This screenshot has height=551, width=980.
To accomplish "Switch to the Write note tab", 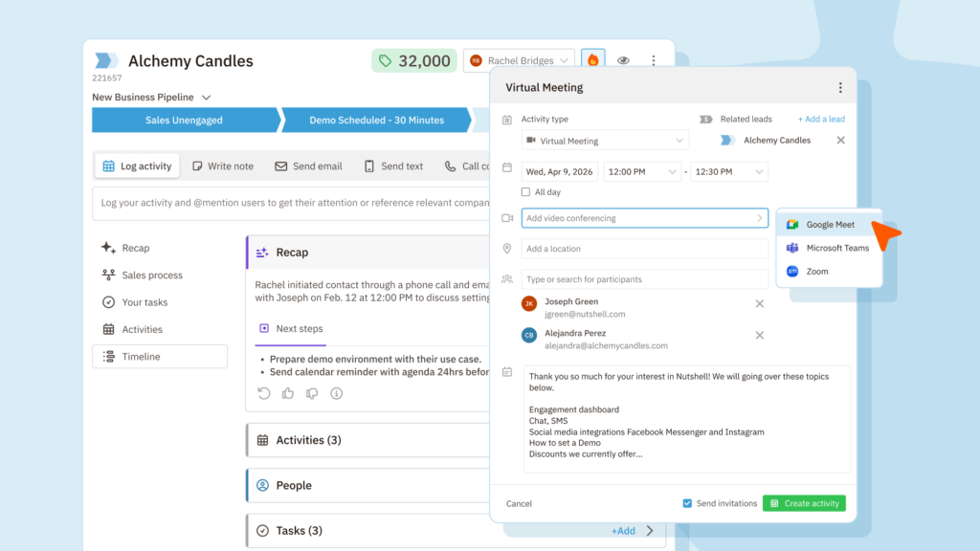I will click(x=222, y=166).
